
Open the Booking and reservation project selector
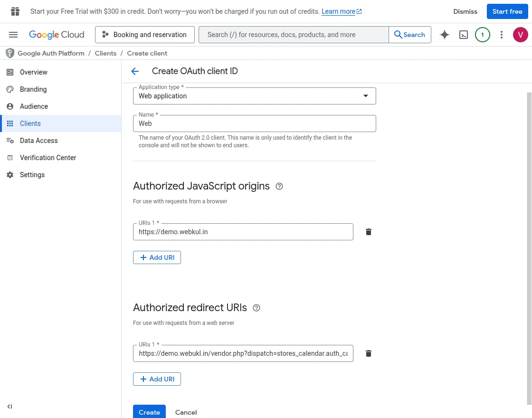(x=144, y=34)
